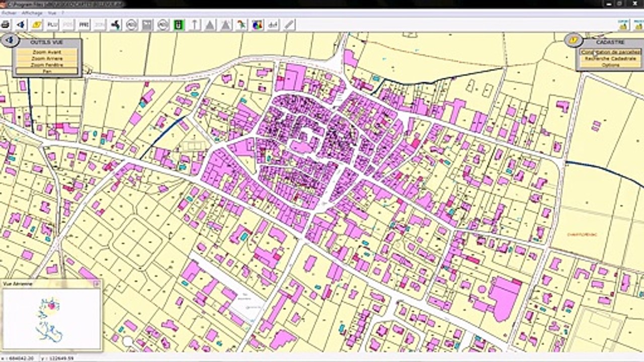Screen dimensions: 644x362
Task: Close the Vue Aérienne overview window
Action: pos(97,284)
